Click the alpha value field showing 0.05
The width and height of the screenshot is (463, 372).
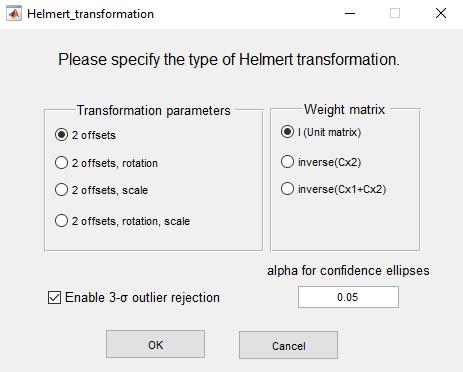pyautogui.click(x=348, y=297)
